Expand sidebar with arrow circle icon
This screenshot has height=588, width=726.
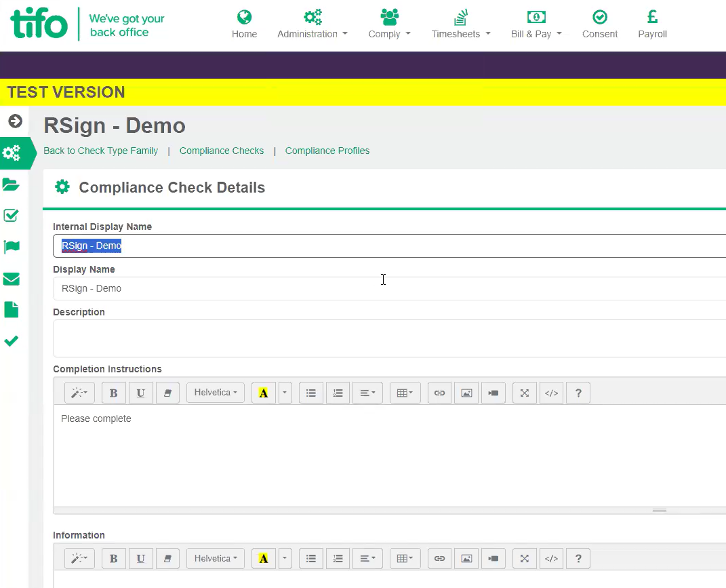[x=15, y=121]
